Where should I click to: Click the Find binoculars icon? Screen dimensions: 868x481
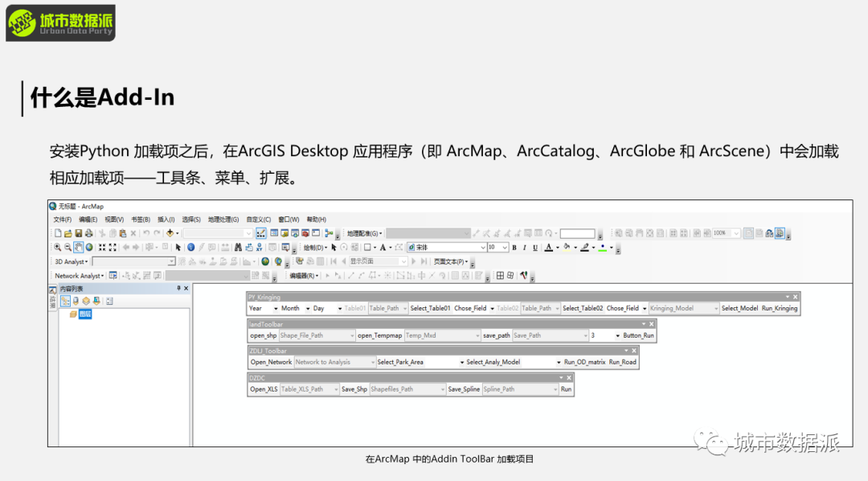pyautogui.click(x=238, y=247)
